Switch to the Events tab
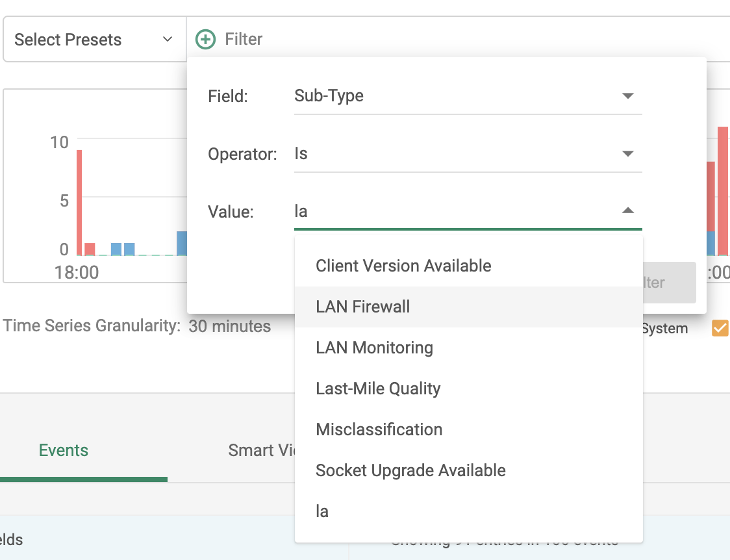This screenshot has height=560, width=730. tap(63, 450)
